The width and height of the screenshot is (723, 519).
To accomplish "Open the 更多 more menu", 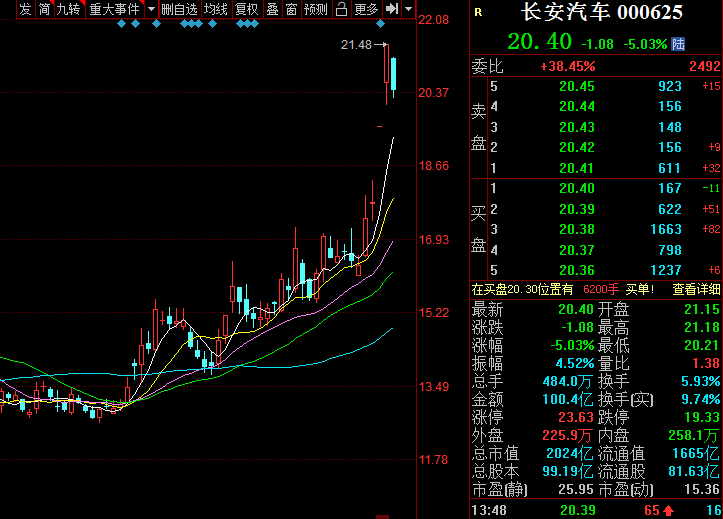I will click(x=367, y=9).
